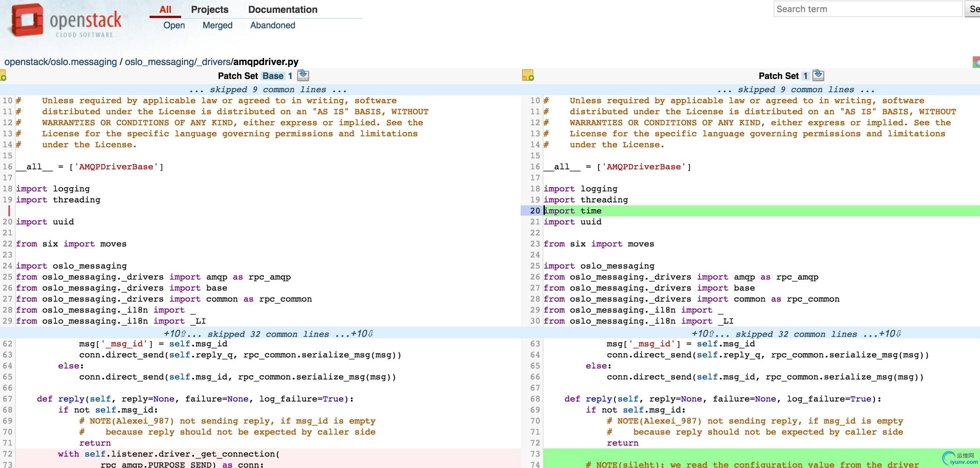Image resolution: width=980 pixels, height=468 pixels.
Task: Click the add file comment icon on right pane
Action: point(528,76)
